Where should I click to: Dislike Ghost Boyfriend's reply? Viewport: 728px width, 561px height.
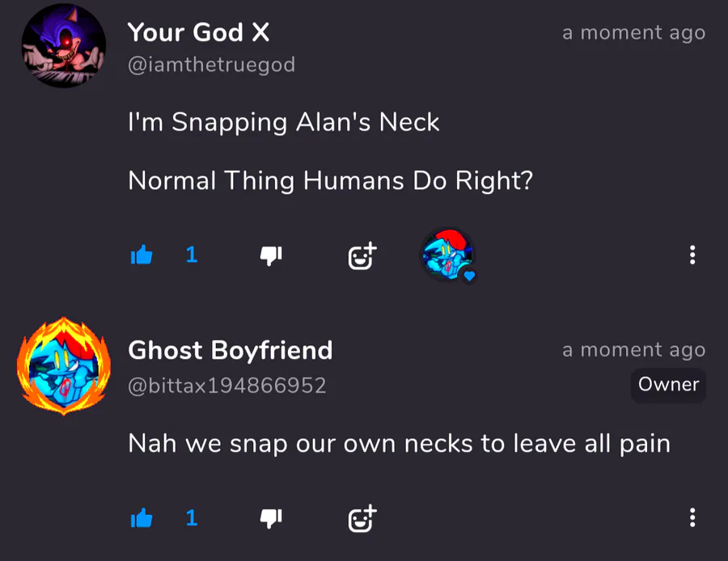coord(271,518)
